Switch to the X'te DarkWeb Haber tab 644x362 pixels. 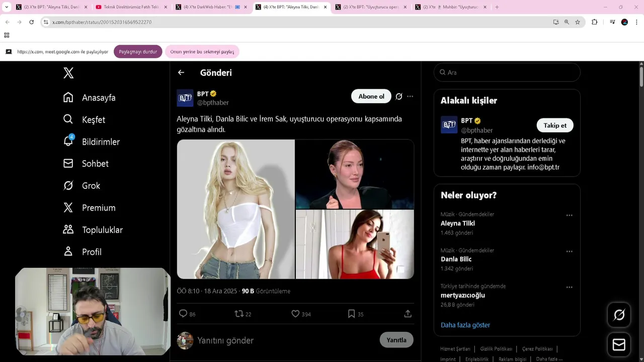(211, 7)
